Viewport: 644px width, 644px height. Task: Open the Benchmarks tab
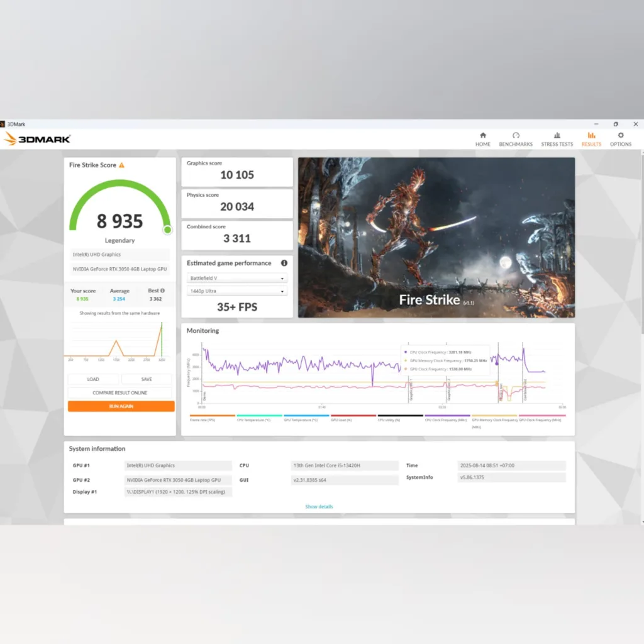(x=516, y=140)
